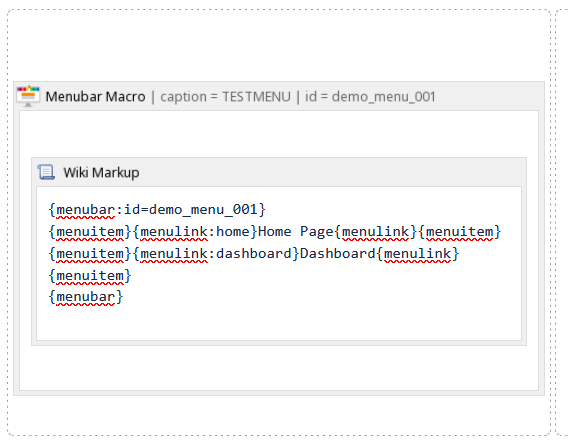Click the closing {menulink} after Dashboard

[x=417, y=253]
